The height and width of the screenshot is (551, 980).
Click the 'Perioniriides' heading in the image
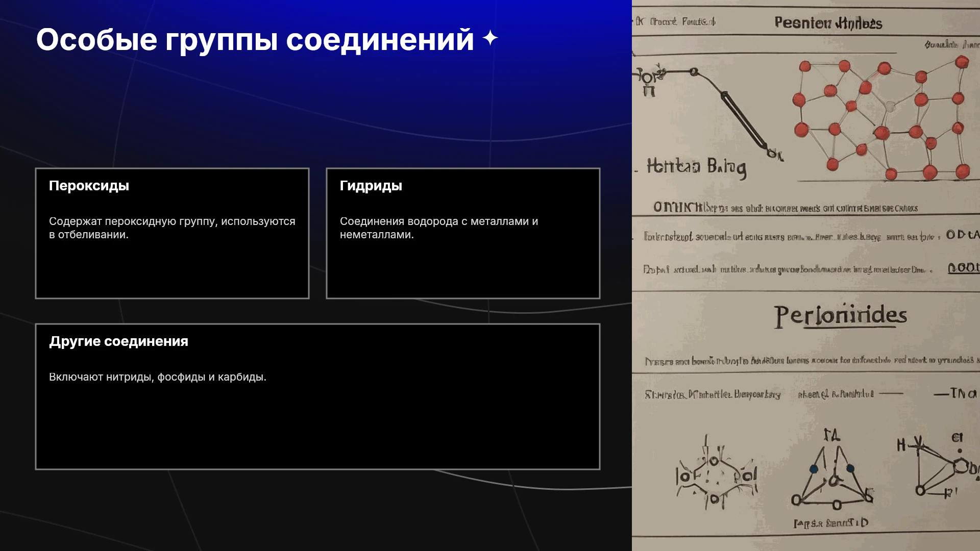(840, 315)
